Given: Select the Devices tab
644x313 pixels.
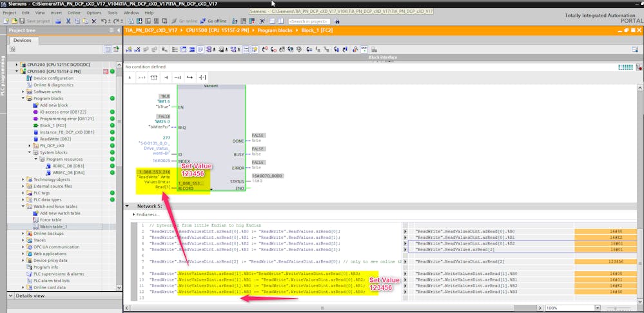Looking at the screenshot, I should (x=23, y=40).
